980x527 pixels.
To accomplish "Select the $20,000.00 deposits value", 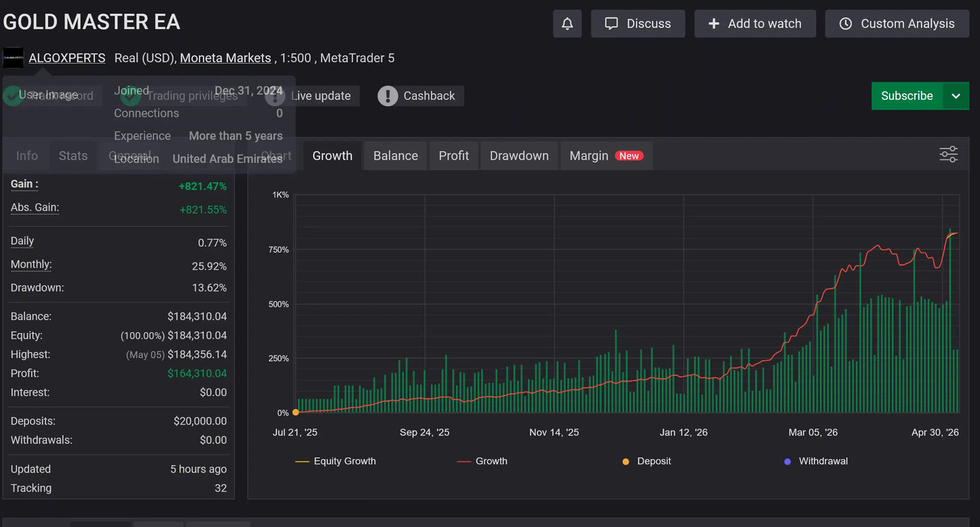I will point(200,421).
